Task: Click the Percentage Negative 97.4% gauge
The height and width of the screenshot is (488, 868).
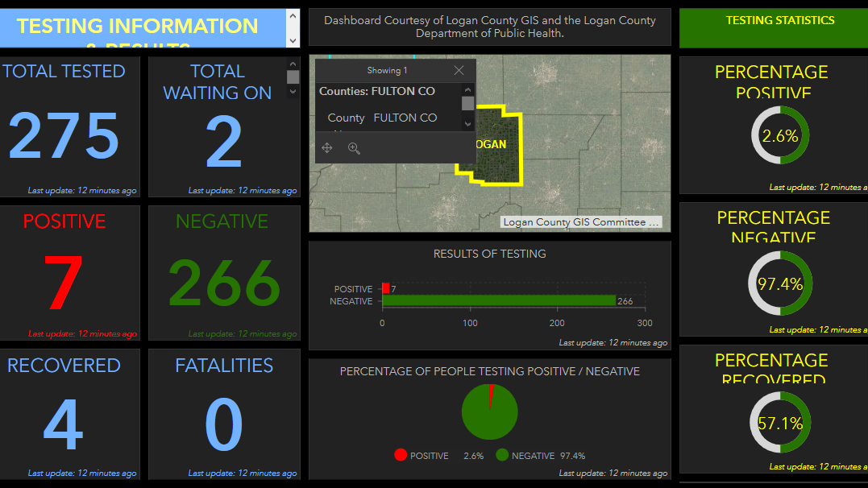Action: click(779, 283)
